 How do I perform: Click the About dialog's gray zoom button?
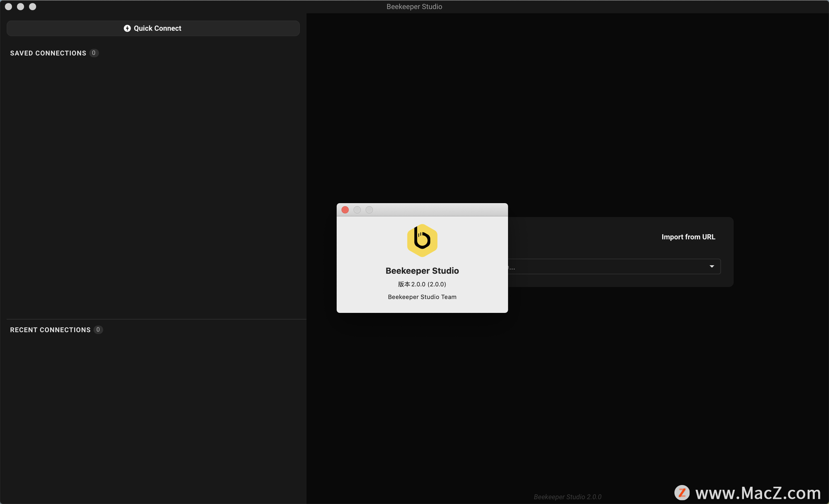[x=369, y=210]
